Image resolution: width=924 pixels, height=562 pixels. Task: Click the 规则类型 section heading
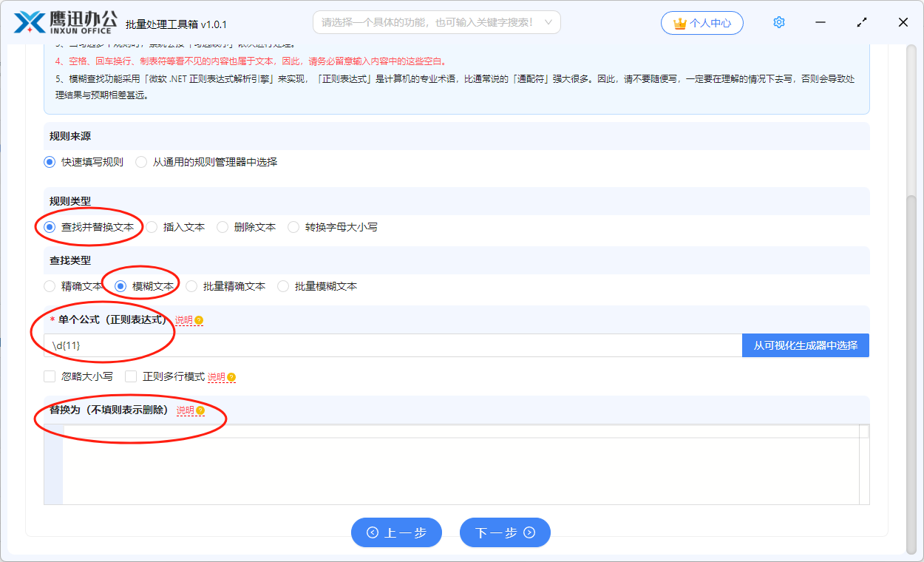70,202
